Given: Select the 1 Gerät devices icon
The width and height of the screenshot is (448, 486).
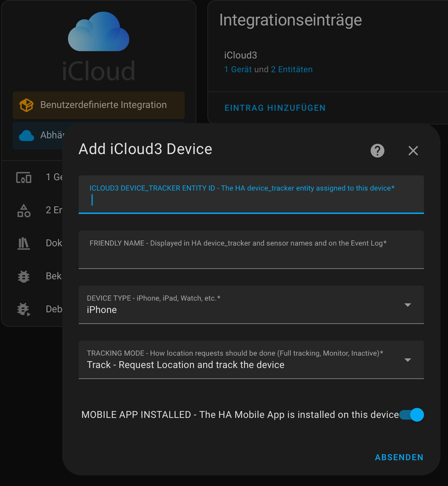Looking at the screenshot, I should click(x=23, y=178).
